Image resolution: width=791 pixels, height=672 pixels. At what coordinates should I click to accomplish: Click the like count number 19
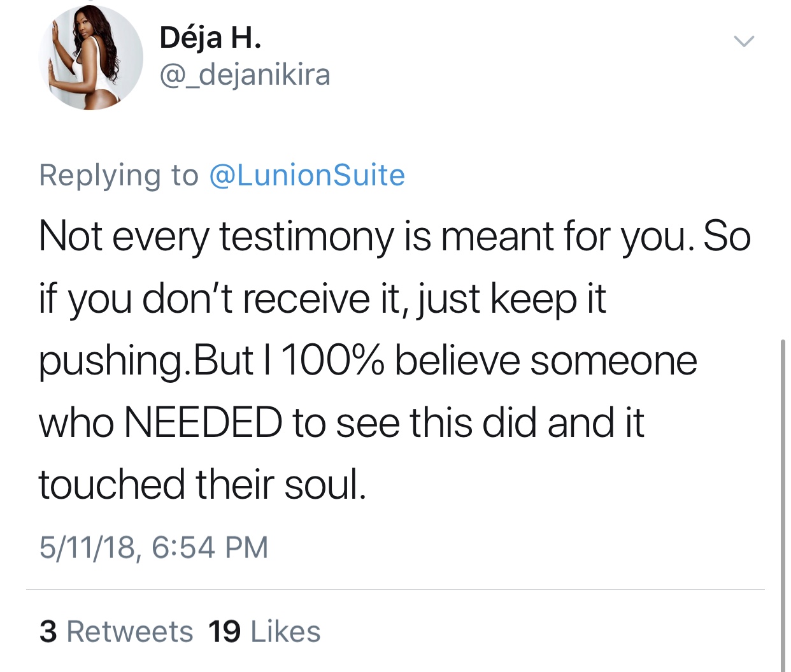pos(224,631)
